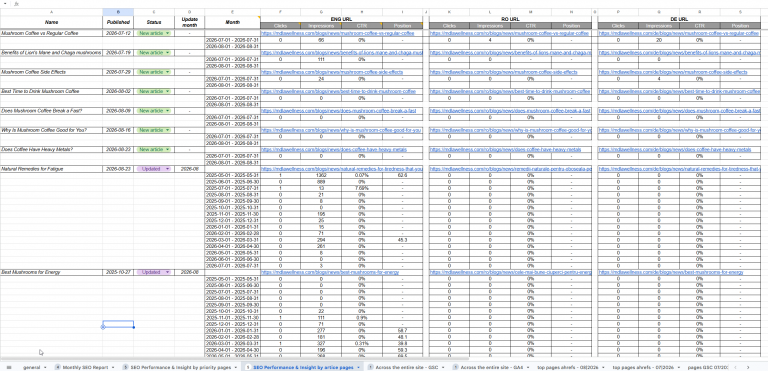Open Status dropdown for Does Mushroom Coffee Break a Fast
Image resolution: width=768 pixels, height=371 pixels.
coord(168,111)
